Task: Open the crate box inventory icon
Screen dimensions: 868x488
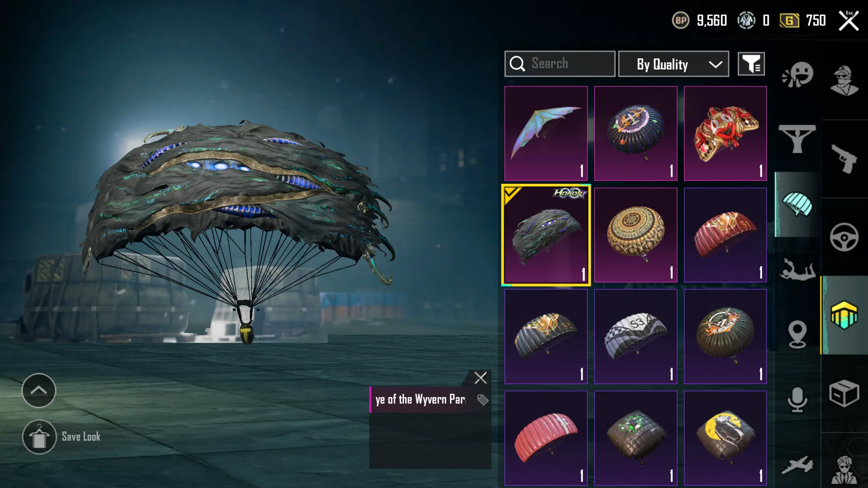Action: (844, 393)
